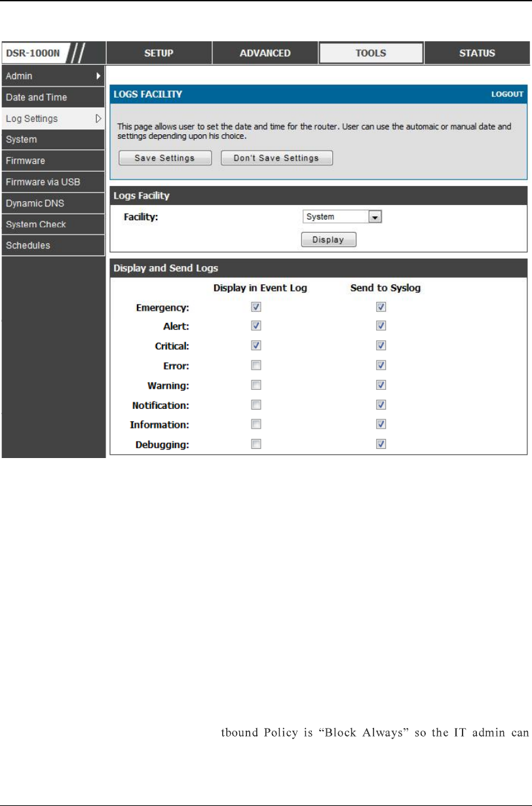Toggle Information Send to Syslog checkbox
The image size is (532, 806).
click(x=381, y=425)
